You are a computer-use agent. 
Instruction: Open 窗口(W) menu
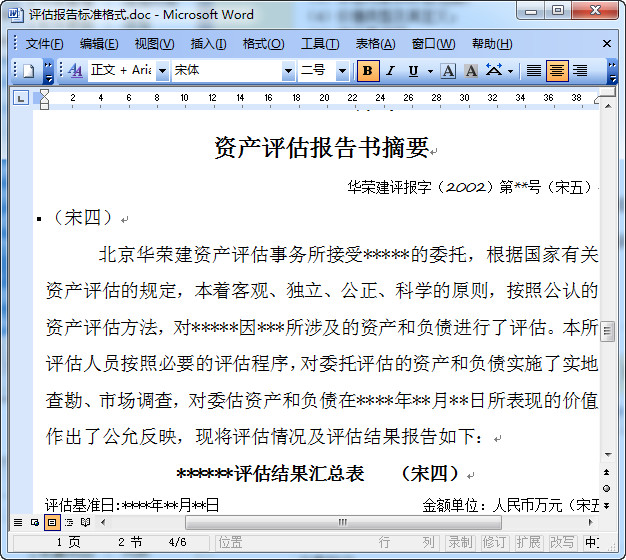click(x=434, y=44)
